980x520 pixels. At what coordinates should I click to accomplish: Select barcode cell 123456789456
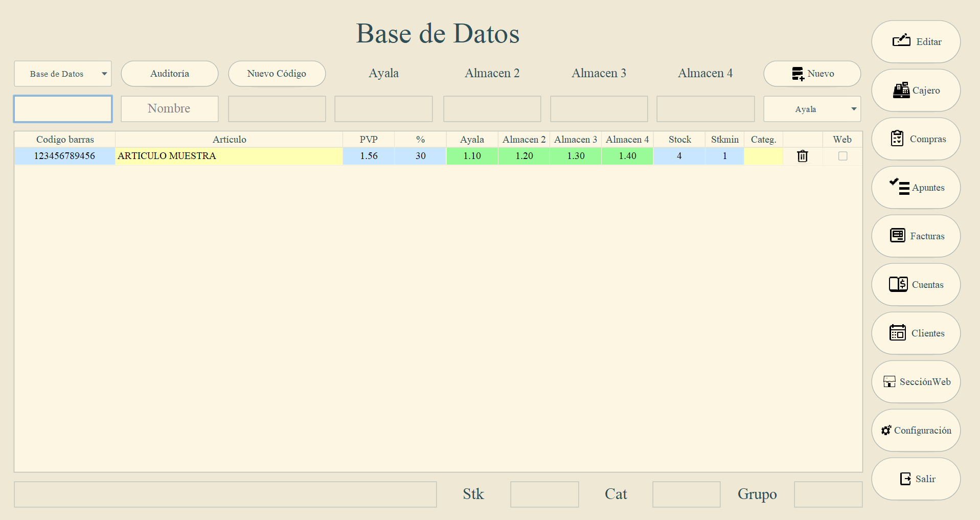pos(65,156)
